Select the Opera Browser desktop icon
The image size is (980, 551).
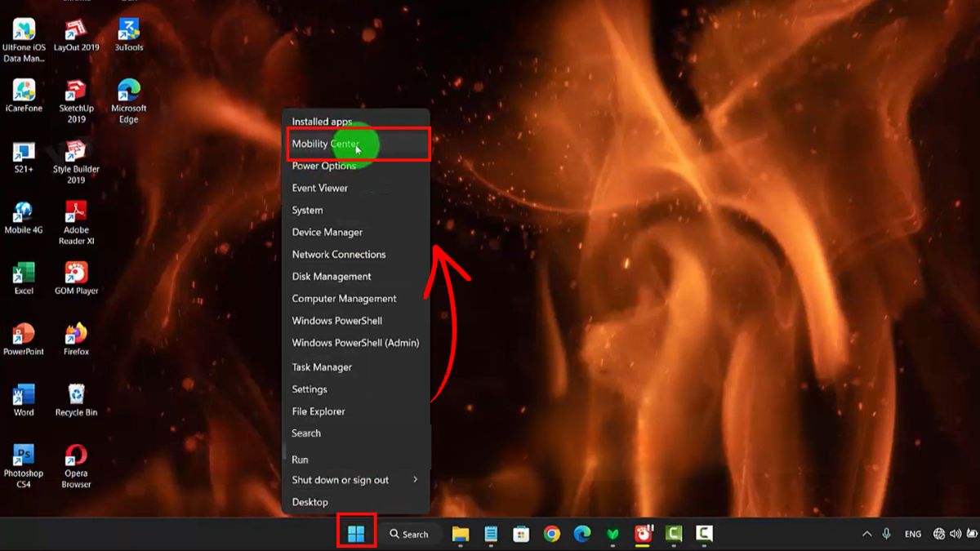[x=76, y=466]
